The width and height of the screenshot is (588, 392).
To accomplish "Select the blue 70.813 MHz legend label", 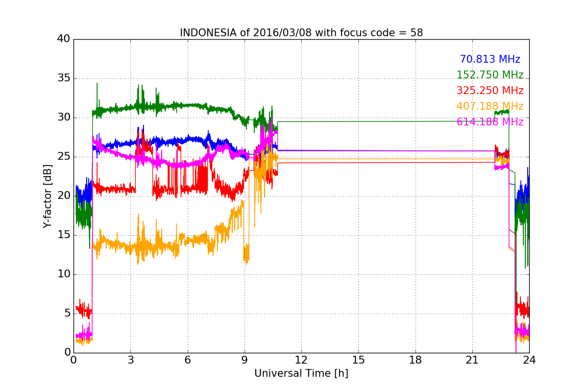I will (490, 59).
